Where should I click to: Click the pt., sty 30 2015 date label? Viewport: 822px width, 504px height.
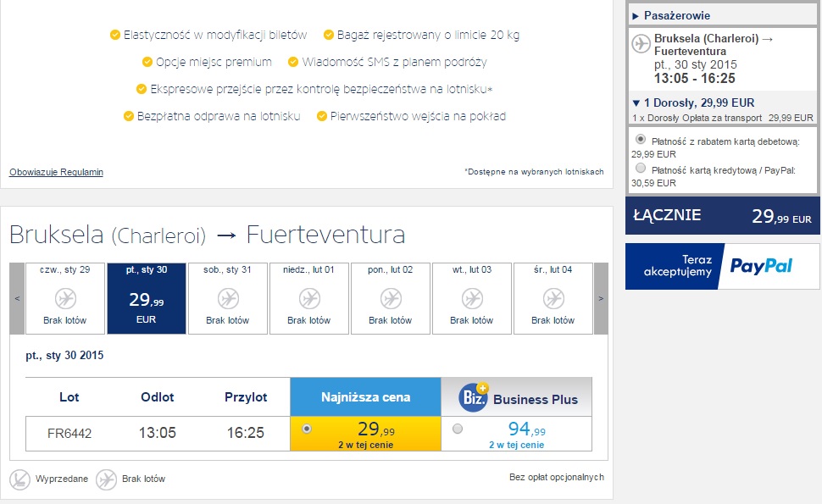click(x=64, y=355)
